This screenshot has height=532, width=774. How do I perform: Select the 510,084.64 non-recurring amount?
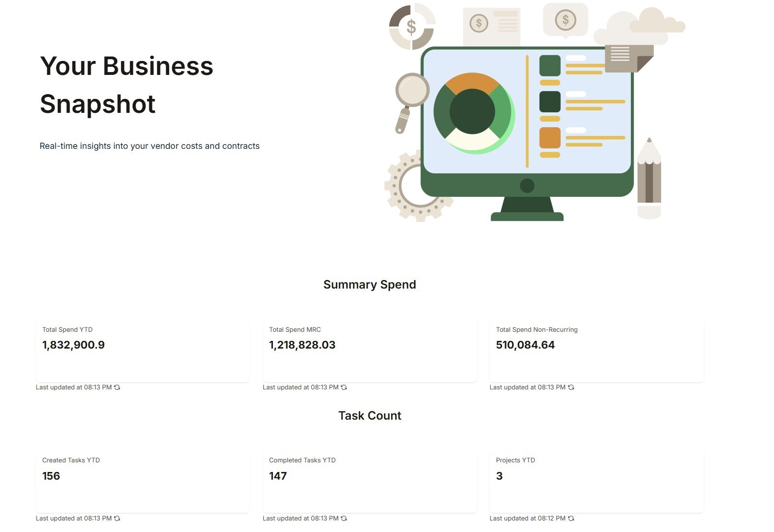tap(525, 345)
